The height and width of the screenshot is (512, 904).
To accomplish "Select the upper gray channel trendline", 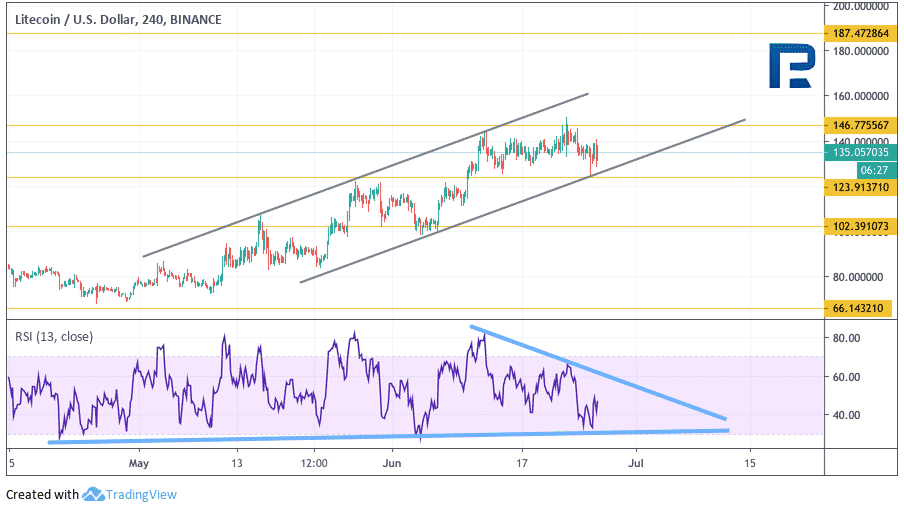I will coord(366,175).
